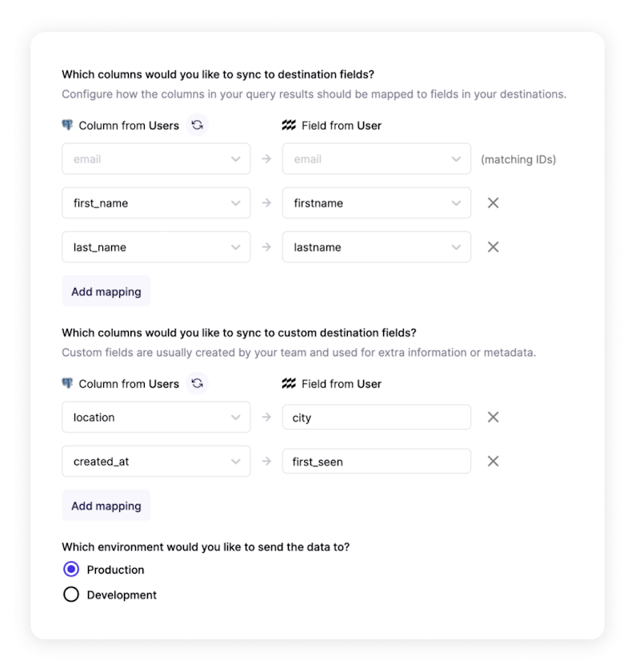Image resolution: width=640 pixels, height=672 pixels.
Task: Click Add mapping under destination fields
Action: 106,291
